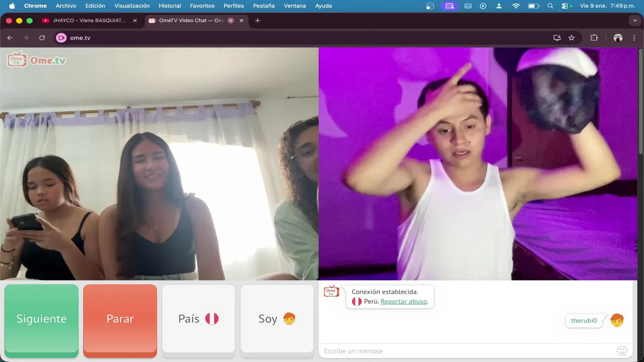This screenshot has width=644, height=362.
Task: Click the OmeTV logo
Action: 37,60
